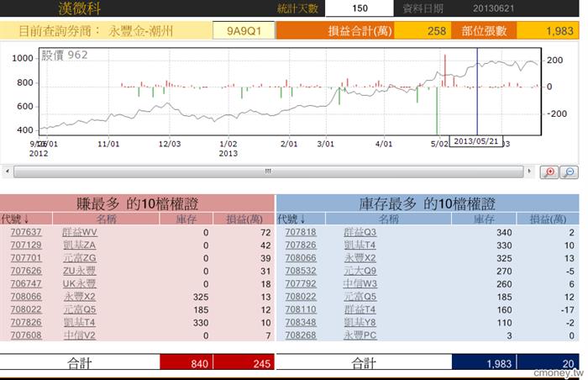
Task: Open code 708066 in profit table
Action: pos(26,297)
